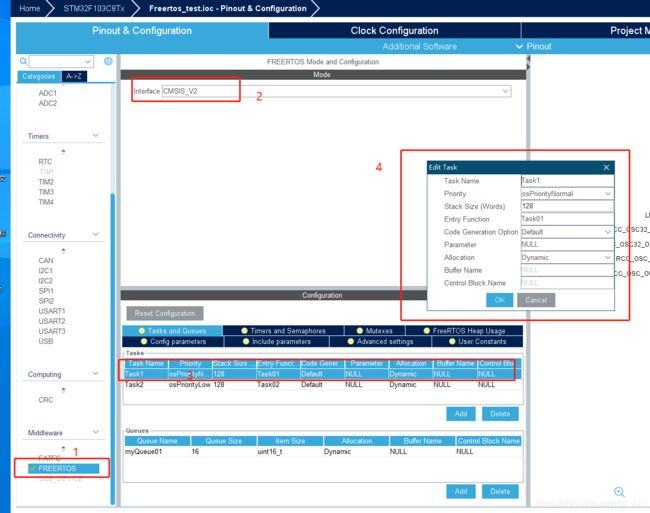This screenshot has height=513, width=650.
Task: Select CRC in Computing list
Action: coord(46,399)
